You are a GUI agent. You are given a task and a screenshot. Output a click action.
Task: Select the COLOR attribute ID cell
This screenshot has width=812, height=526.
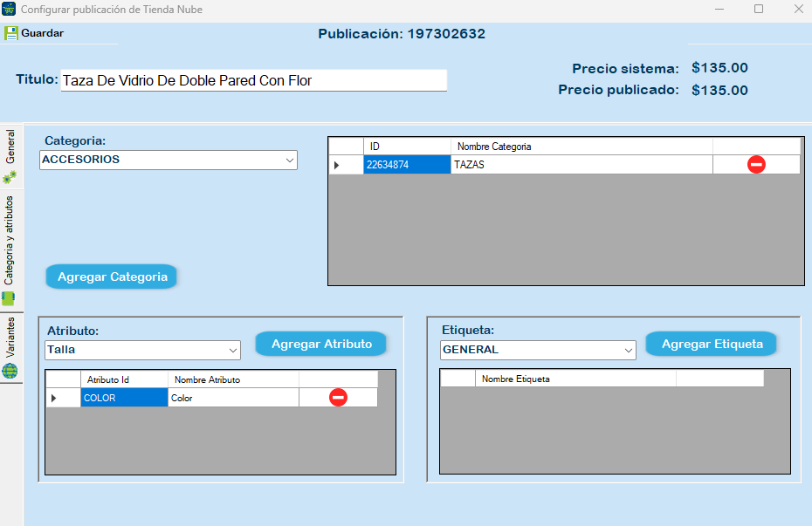124,398
